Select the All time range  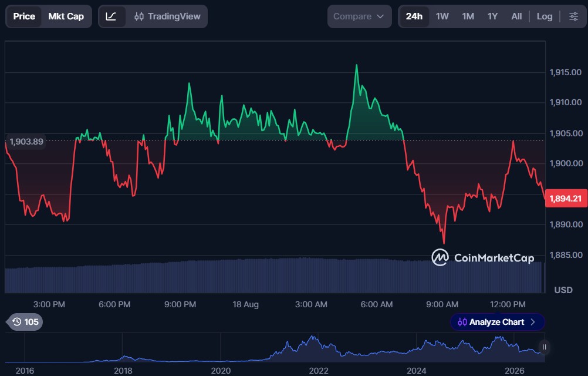click(x=516, y=16)
